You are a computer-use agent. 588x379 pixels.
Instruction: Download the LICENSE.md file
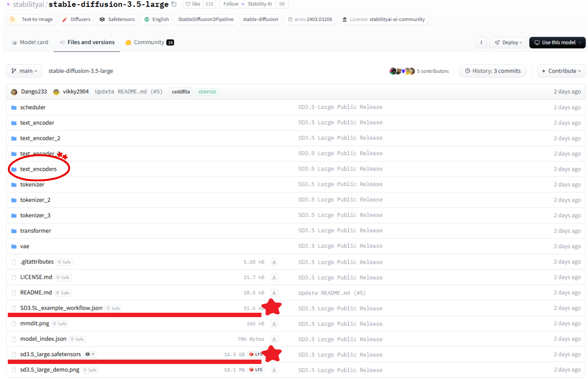pos(274,277)
